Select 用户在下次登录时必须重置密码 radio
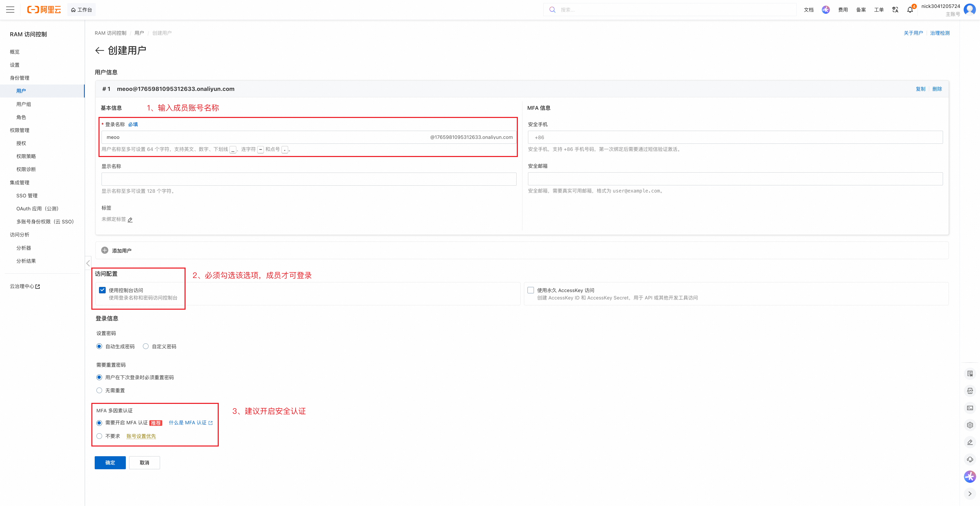980x506 pixels. click(99, 377)
